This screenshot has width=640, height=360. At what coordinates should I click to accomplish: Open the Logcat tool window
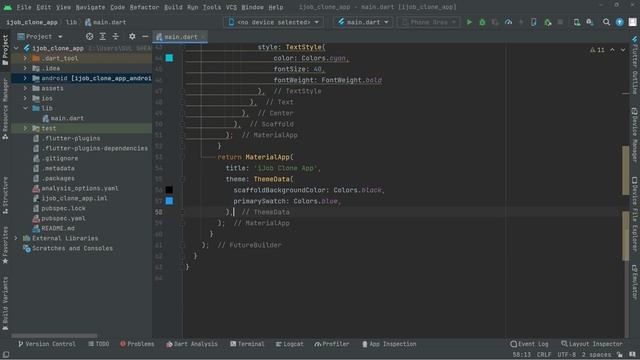pos(289,344)
